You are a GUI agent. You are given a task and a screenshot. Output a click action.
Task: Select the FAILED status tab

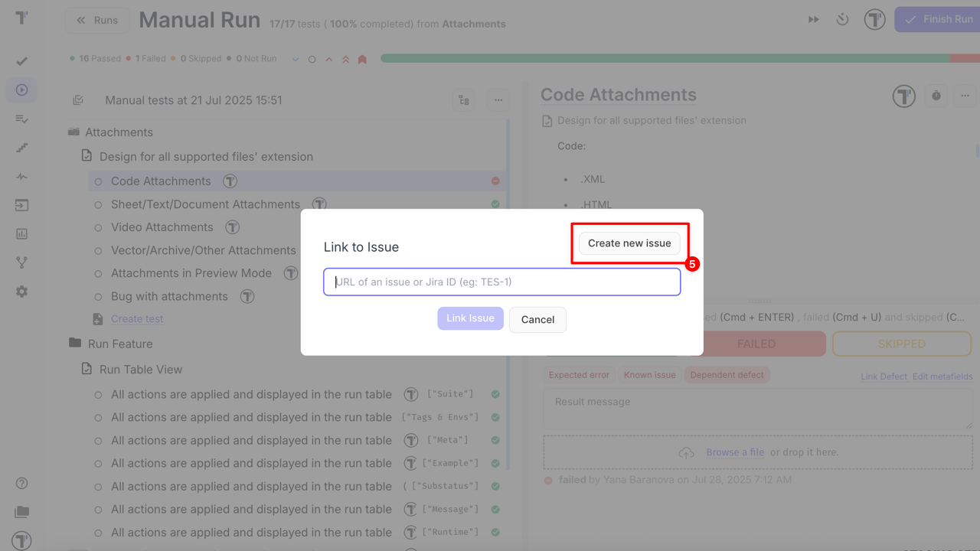(754, 344)
